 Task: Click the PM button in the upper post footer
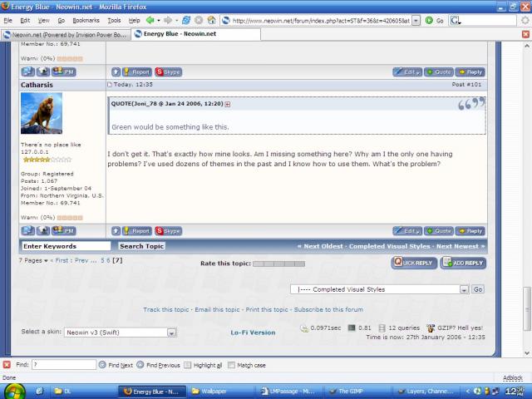[64, 71]
